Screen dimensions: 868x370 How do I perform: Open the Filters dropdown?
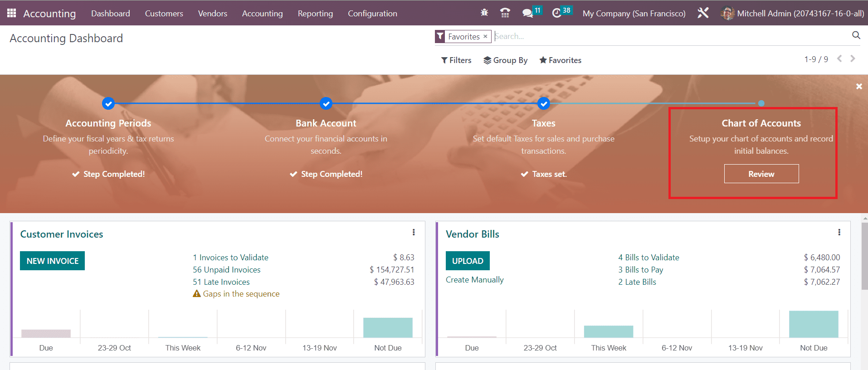pyautogui.click(x=456, y=60)
